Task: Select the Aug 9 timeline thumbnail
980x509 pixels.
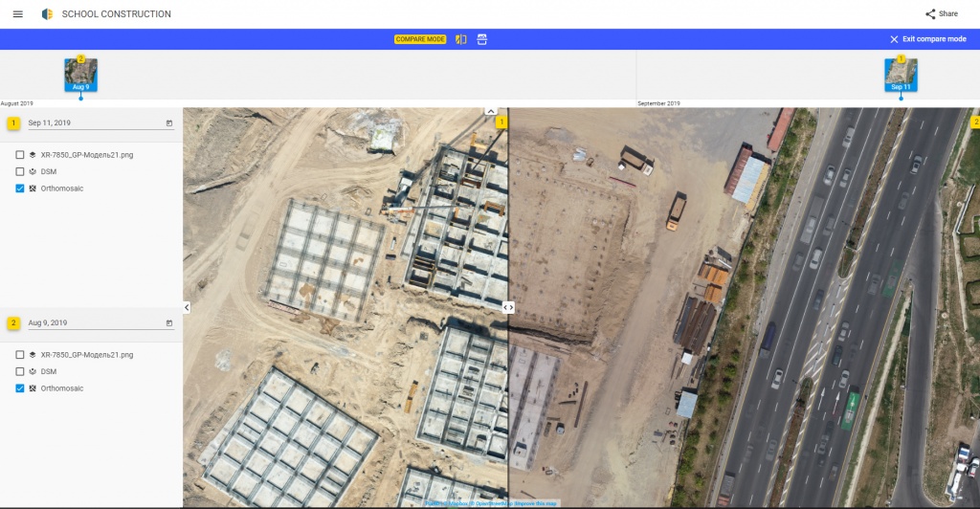Action: coord(80,75)
